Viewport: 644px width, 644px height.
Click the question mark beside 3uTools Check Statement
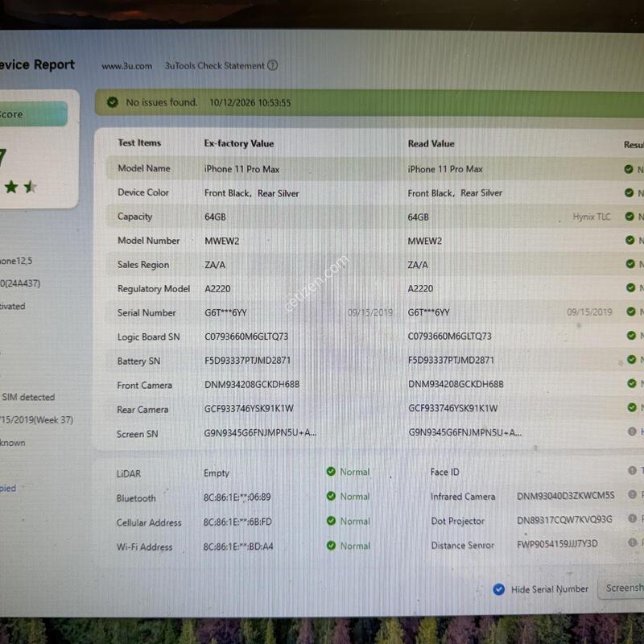coord(273,65)
